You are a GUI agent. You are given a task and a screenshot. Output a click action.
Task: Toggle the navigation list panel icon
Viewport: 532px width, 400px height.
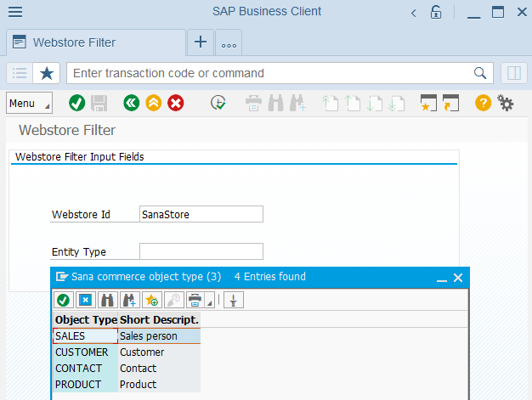(20, 73)
